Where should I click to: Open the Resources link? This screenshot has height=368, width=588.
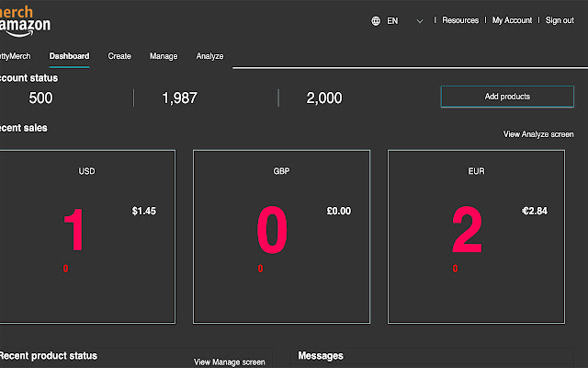[460, 20]
